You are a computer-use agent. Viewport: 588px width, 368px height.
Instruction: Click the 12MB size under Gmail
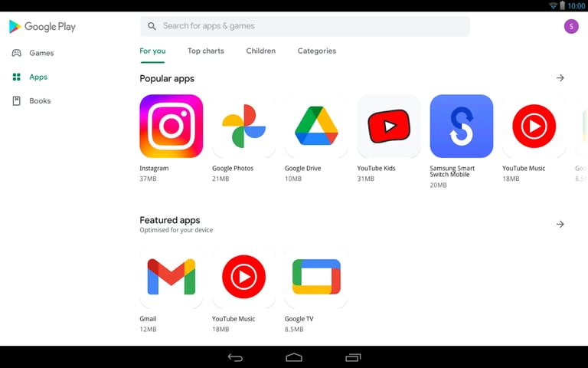click(x=148, y=330)
